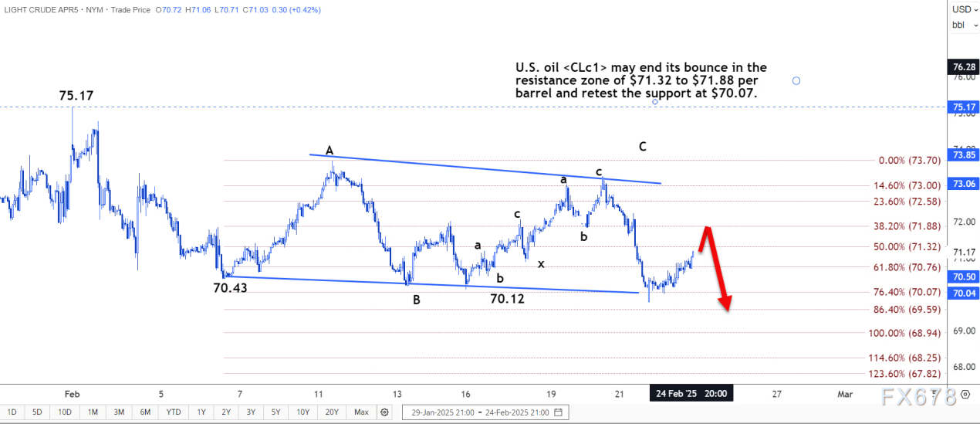Set chart range to 10D
980x424 pixels.
pos(63,412)
